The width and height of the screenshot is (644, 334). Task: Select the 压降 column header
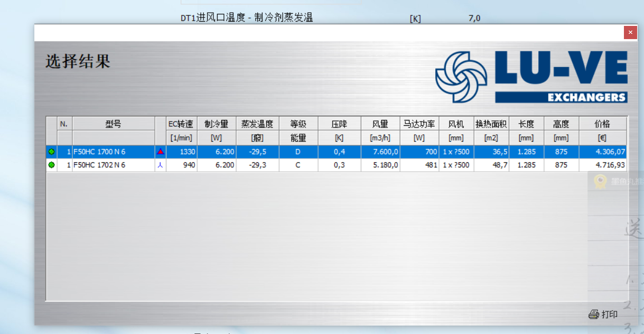click(x=340, y=124)
